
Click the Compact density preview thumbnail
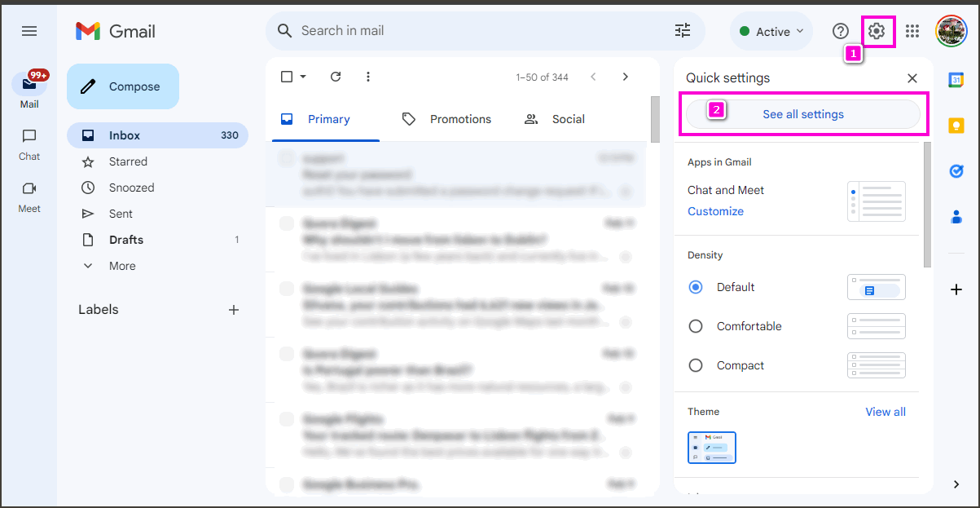point(877,365)
